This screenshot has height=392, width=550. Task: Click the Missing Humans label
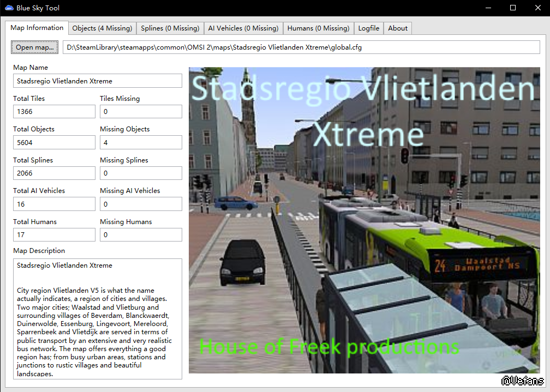126,221
